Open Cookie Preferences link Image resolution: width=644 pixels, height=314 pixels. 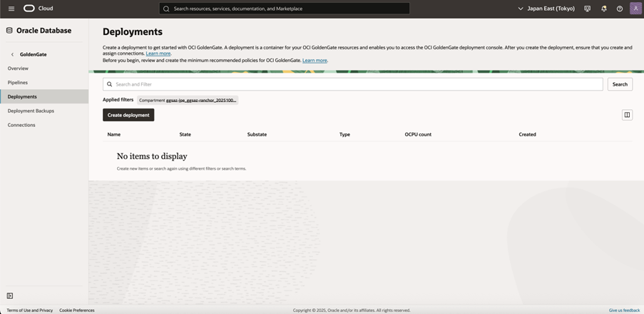tap(77, 310)
